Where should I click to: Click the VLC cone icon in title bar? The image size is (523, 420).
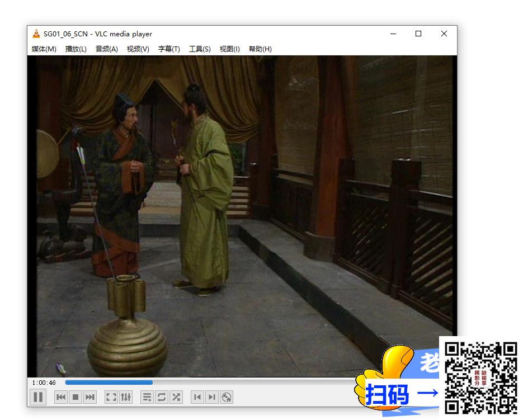coord(36,34)
